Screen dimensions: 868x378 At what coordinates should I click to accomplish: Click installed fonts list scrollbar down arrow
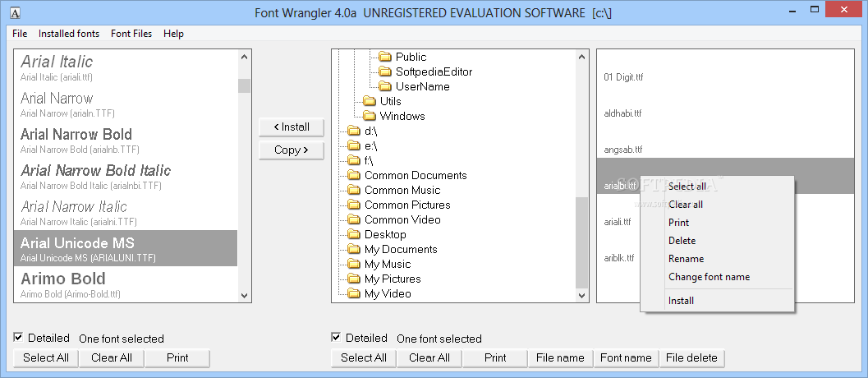point(244,296)
